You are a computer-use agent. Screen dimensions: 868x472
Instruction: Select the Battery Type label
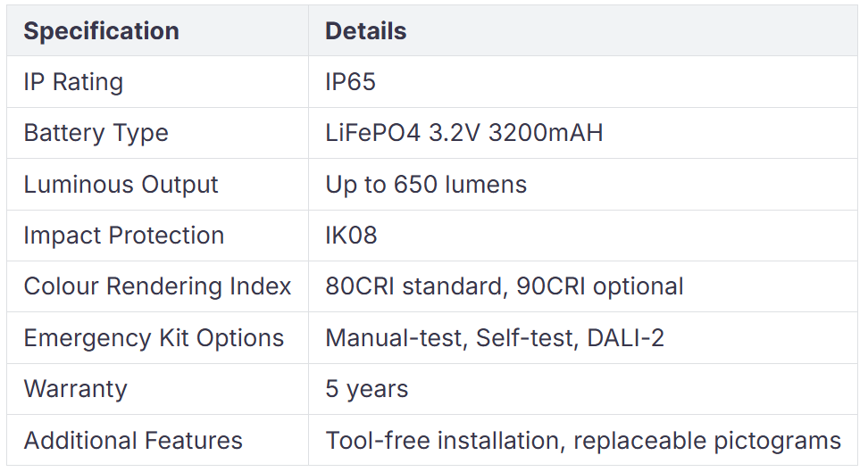pos(96,133)
